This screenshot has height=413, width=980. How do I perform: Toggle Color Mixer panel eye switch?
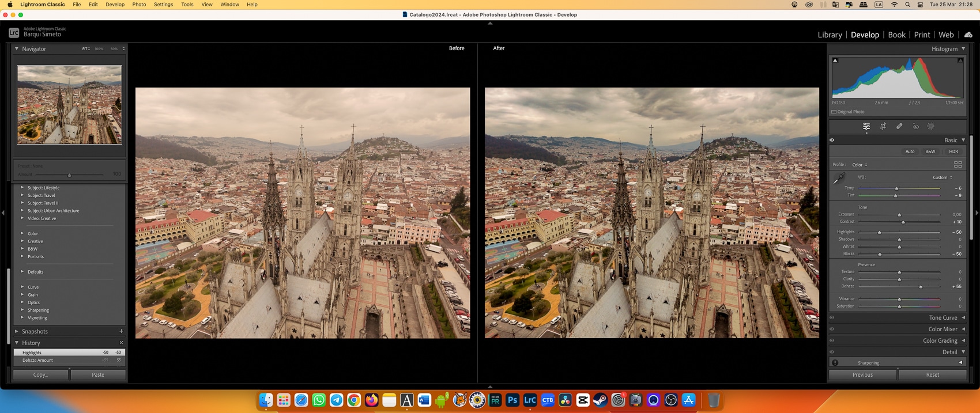point(832,329)
